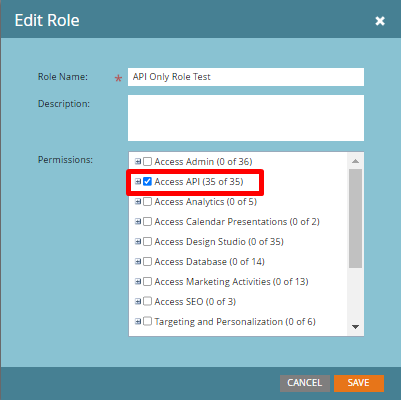The height and width of the screenshot is (400, 401).
Task: Enable Access Calendar Presentations checkbox
Action: click(x=147, y=222)
